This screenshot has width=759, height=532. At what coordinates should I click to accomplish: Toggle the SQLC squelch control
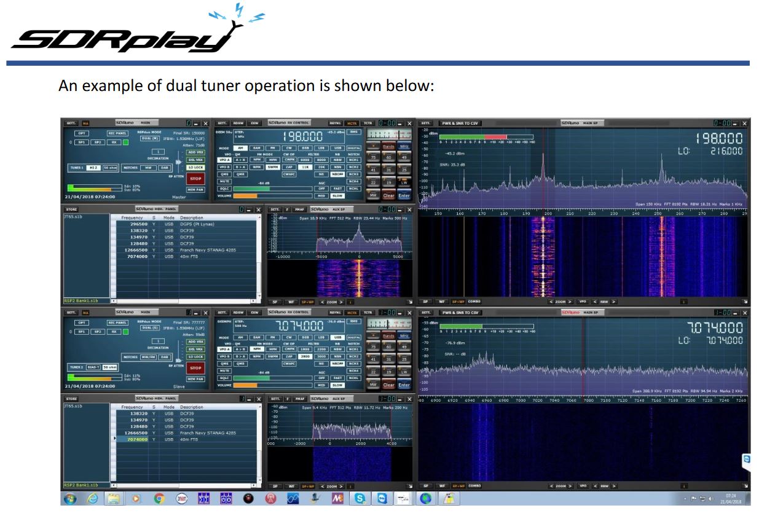tap(224, 189)
